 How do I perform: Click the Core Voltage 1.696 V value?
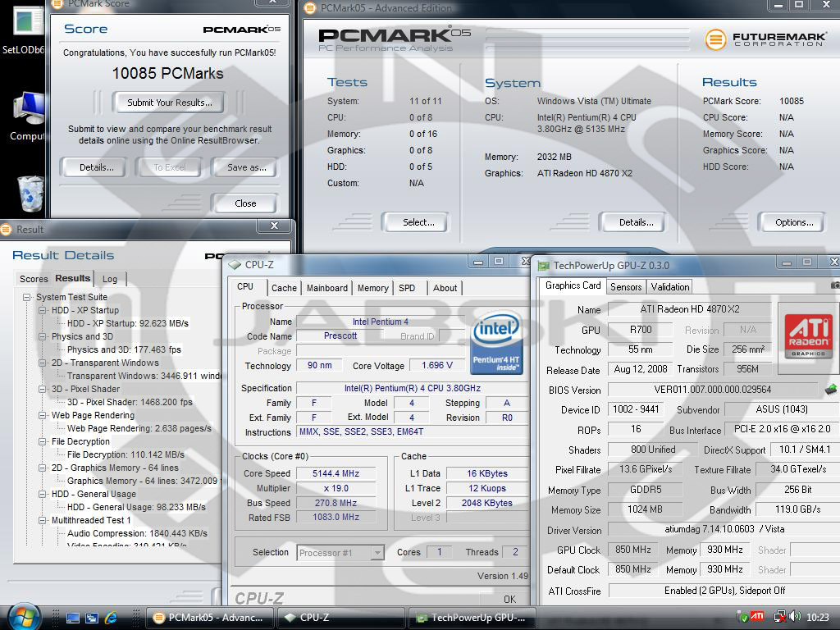[437, 365]
